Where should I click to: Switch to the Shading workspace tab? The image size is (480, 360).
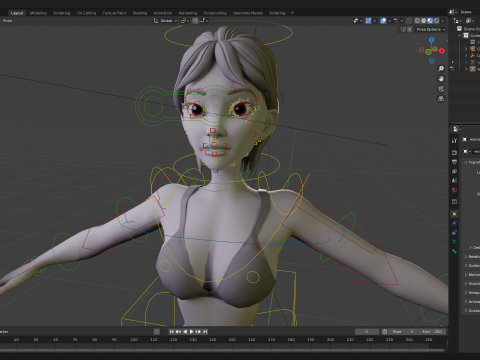coord(140,13)
